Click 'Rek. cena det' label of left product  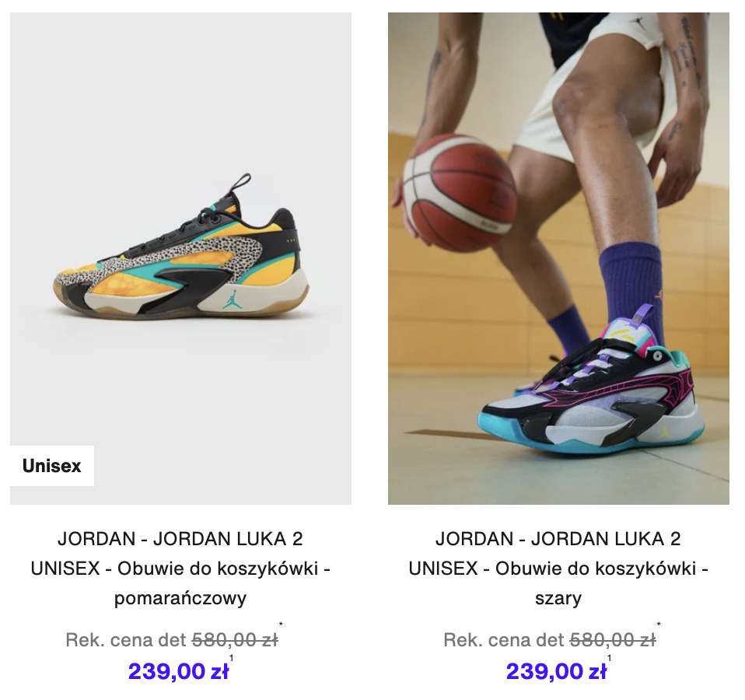[x=126, y=641]
